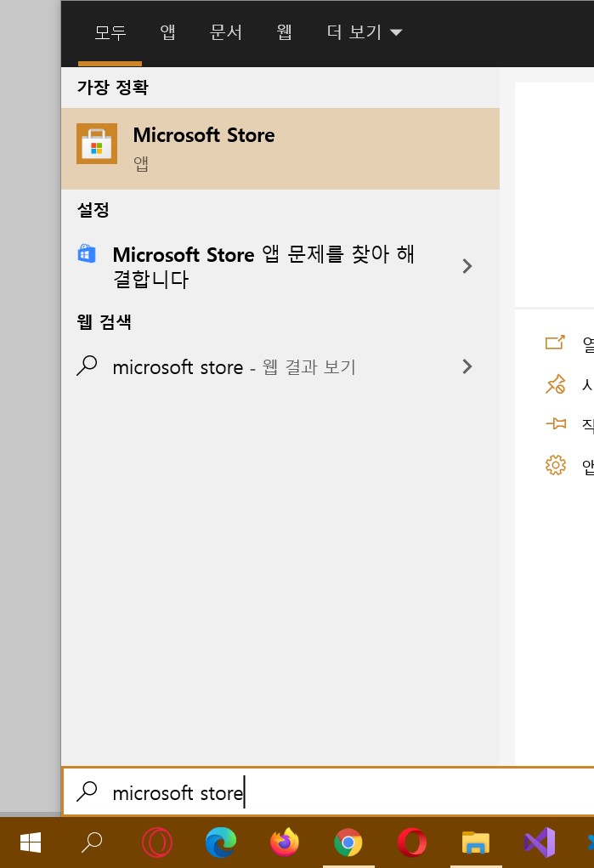Launch Firefox from the taskbar
594x868 pixels.
(285, 842)
